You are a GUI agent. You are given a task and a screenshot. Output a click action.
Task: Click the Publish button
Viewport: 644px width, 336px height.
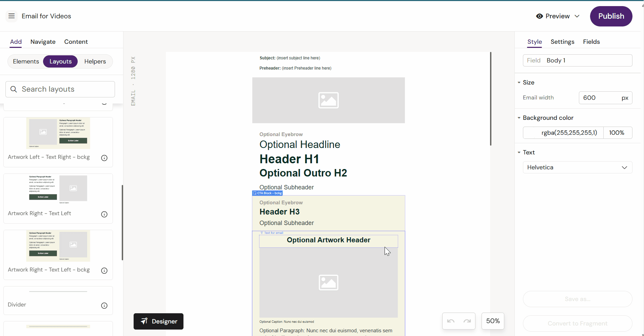click(x=611, y=16)
